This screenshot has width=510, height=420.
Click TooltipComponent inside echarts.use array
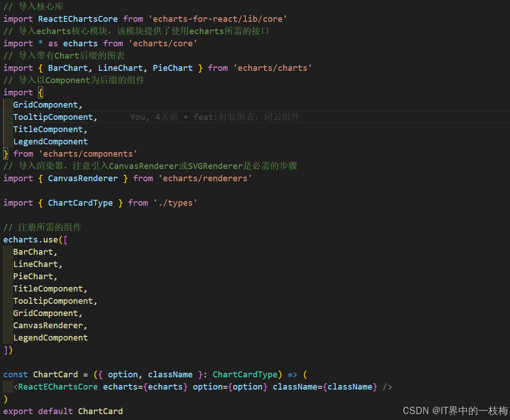pyautogui.click(x=53, y=301)
